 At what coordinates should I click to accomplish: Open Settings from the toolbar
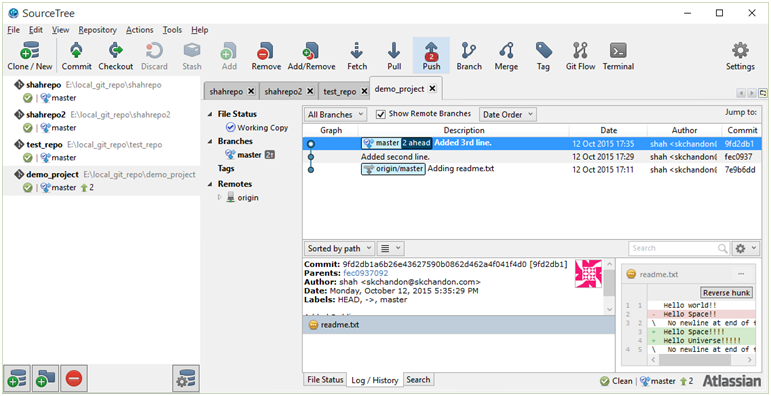pyautogui.click(x=740, y=55)
